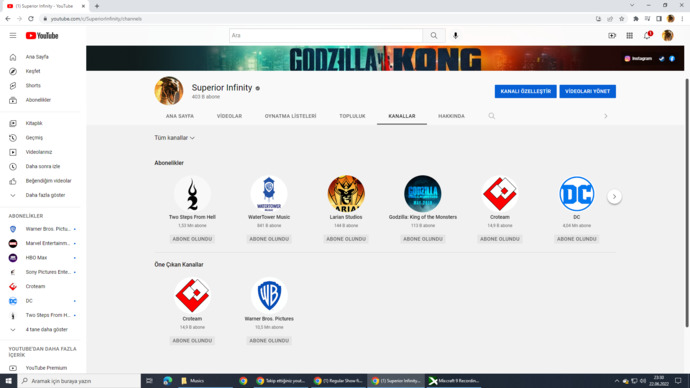This screenshot has width=690, height=388.
Task: Click Abone Olundu under the DC channel card
Action: (576, 239)
